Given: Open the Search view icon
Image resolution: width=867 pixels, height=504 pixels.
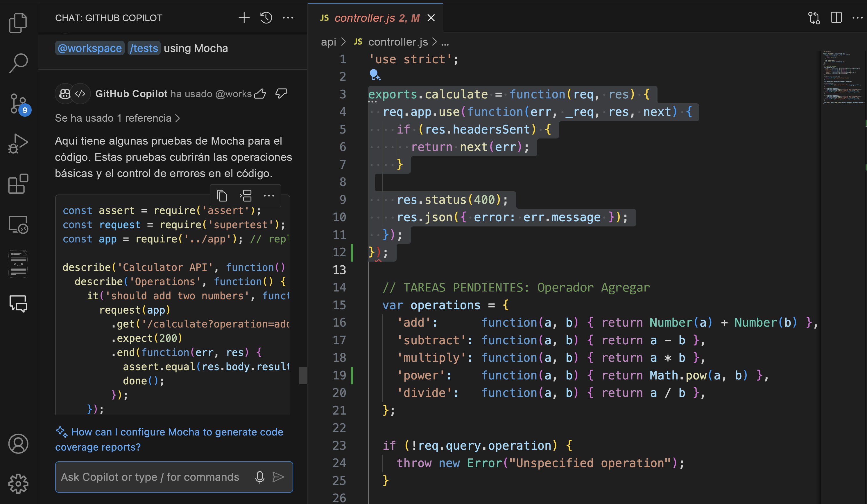Looking at the screenshot, I should (18, 63).
